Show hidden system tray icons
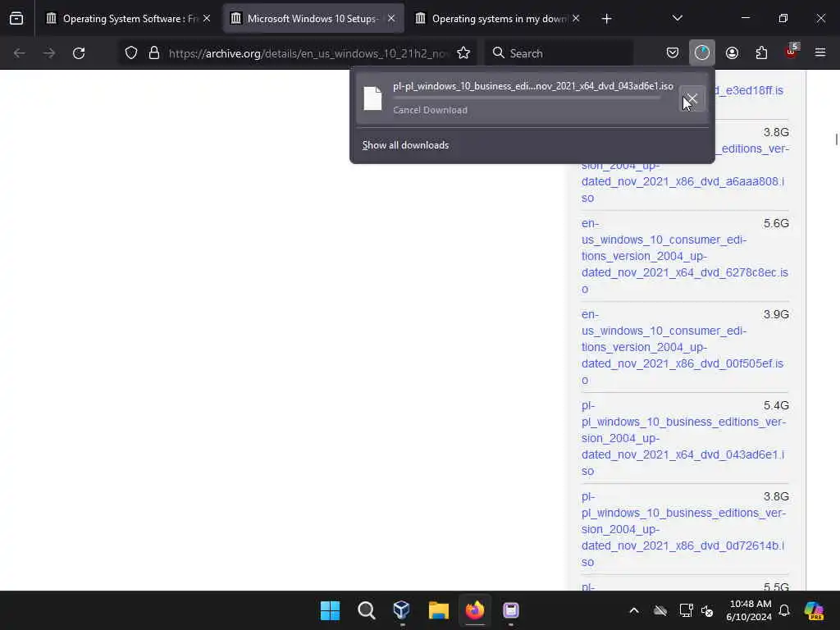 point(634,610)
